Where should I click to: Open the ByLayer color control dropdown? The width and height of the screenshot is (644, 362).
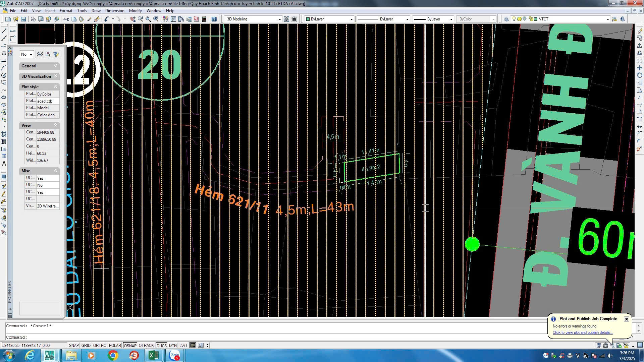(x=351, y=19)
